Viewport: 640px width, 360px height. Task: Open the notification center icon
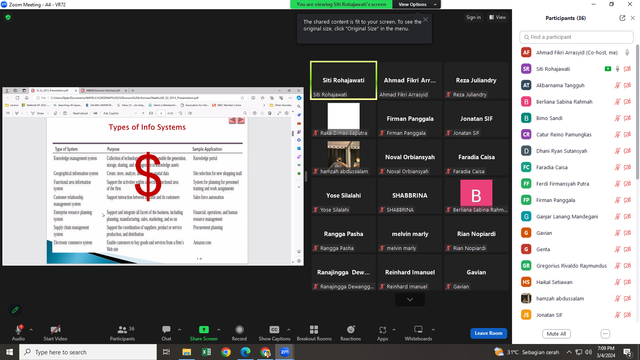click(628, 352)
